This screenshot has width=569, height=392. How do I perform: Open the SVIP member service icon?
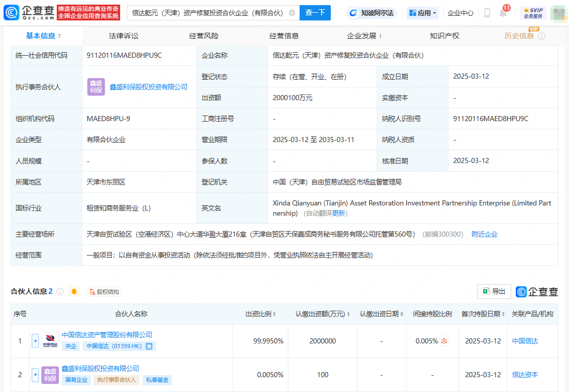[x=533, y=13]
